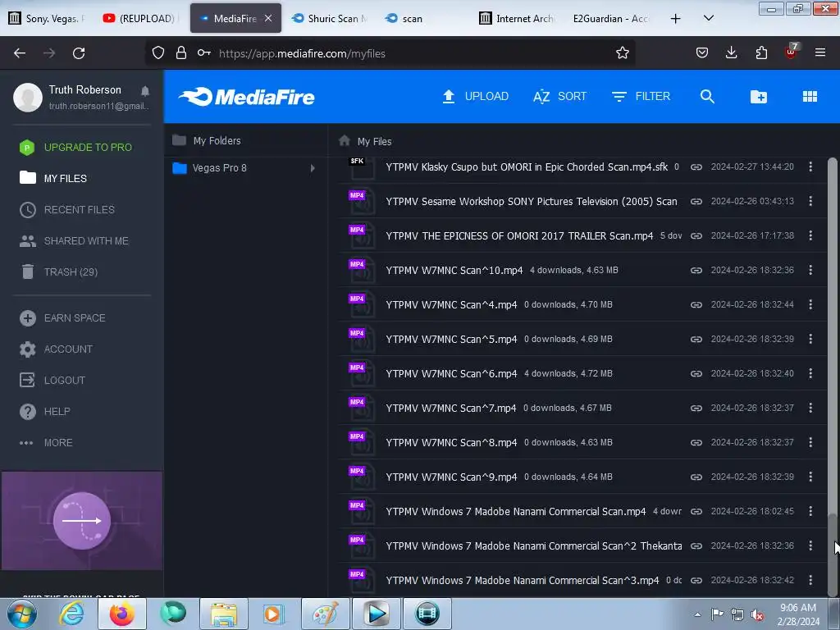Click the Truth Roberson profile avatar
This screenshot has height=630, width=840.
(x=28, y=97)
